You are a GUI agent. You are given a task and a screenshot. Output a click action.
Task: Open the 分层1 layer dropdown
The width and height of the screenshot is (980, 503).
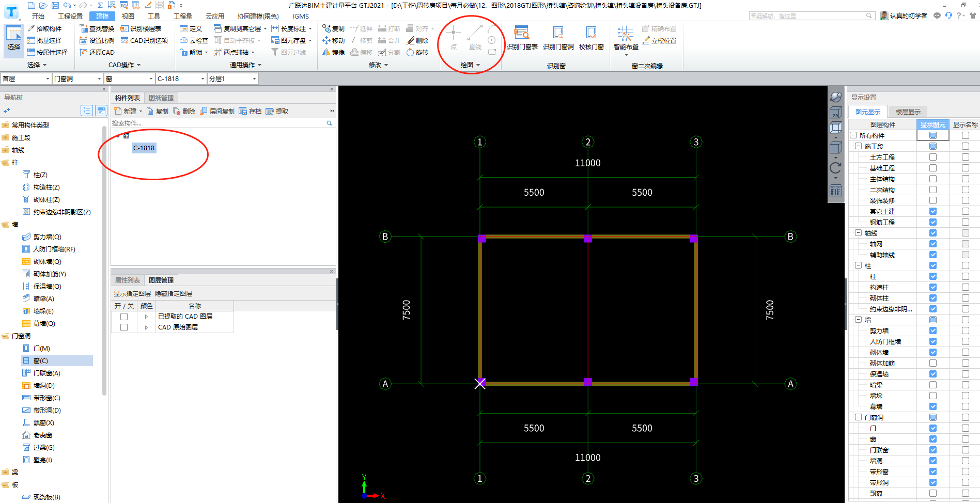tap(232, 78)
